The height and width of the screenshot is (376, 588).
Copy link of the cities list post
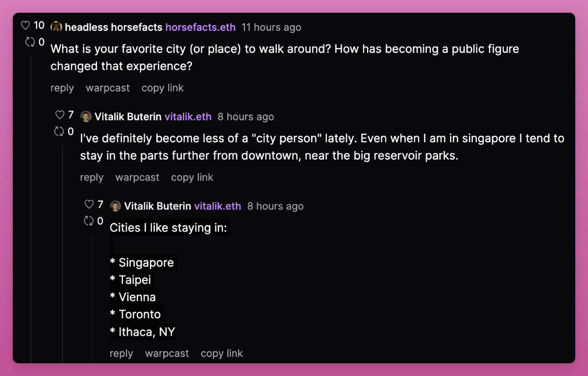(x=222, y=353)
